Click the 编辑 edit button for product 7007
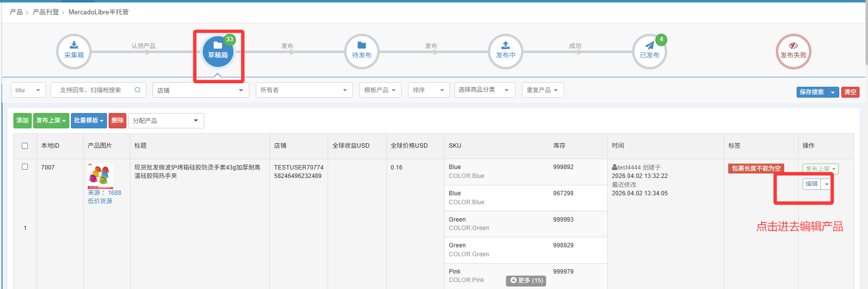 811,184
